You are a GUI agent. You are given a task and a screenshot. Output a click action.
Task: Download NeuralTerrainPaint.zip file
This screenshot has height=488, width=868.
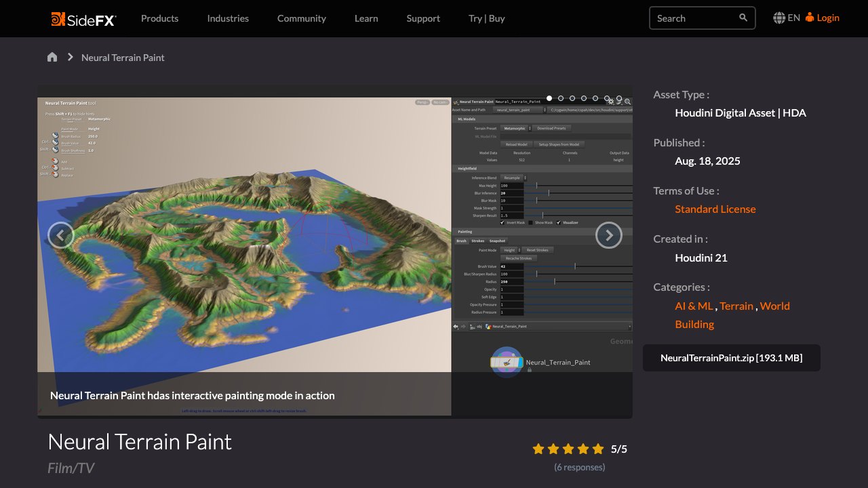pos(732,358)
